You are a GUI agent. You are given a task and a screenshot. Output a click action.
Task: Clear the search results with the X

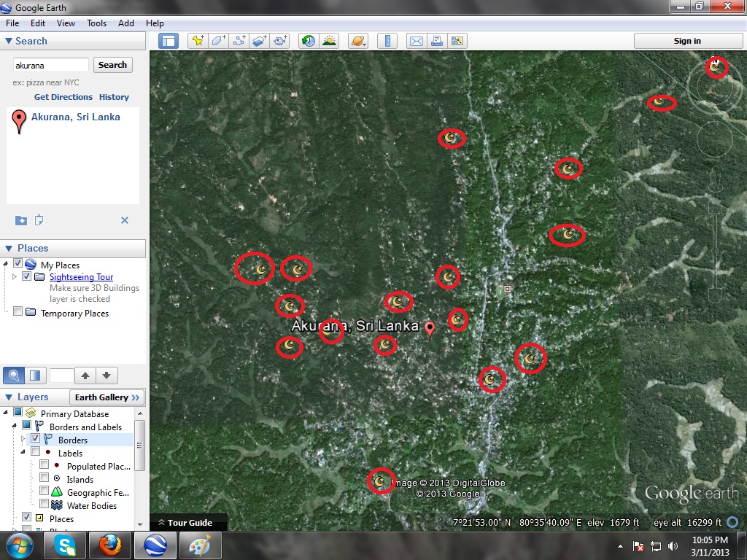(x=125, y=220)
